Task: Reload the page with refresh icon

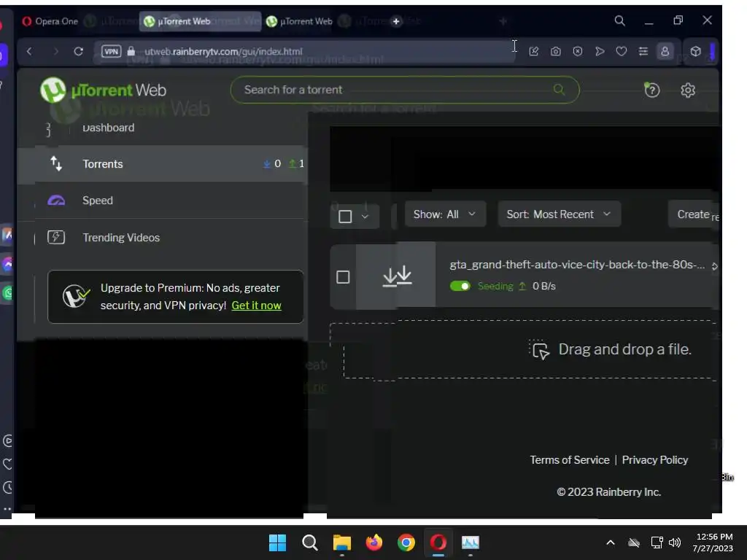Action: tap(79, 51)
